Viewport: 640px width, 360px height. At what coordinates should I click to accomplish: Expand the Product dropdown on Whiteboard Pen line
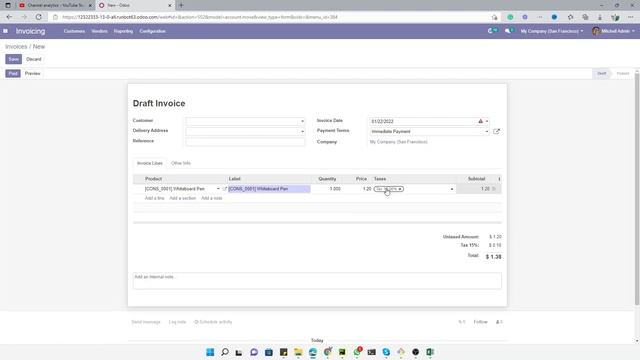(218, 189)
